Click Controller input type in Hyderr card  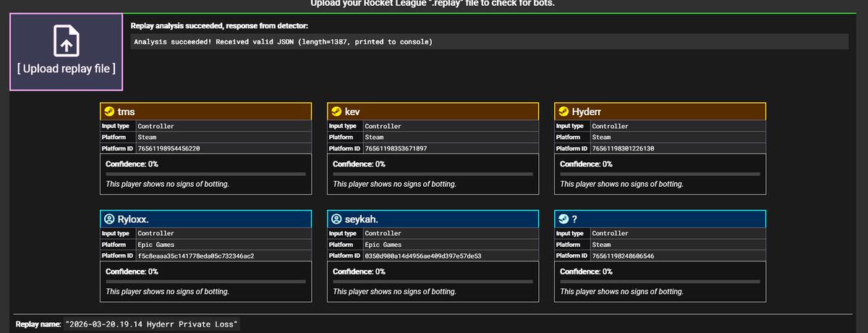[610, 126]
